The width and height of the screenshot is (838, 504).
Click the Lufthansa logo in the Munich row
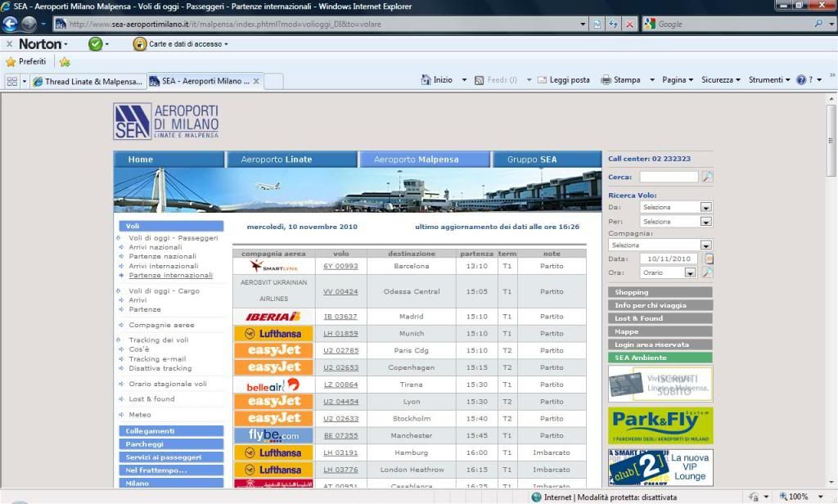[273, 334]
